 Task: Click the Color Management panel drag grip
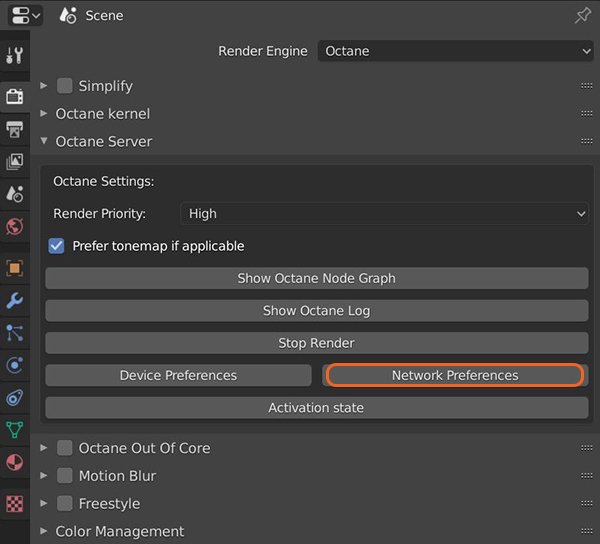point(586,531)
